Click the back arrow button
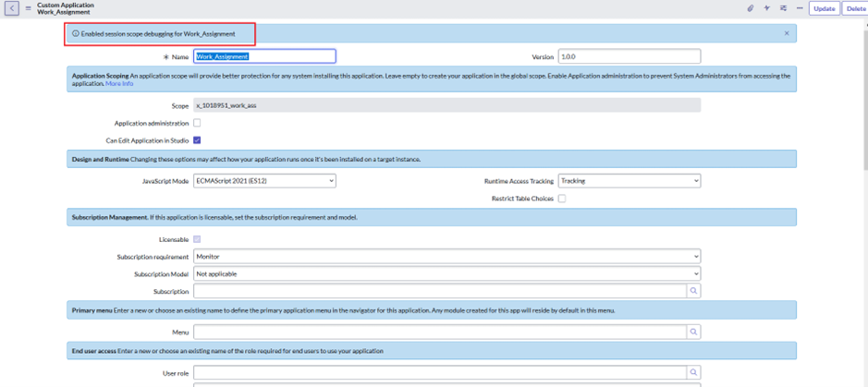The image size is (868, 387). pyautogui.click(x=12, y=8)
